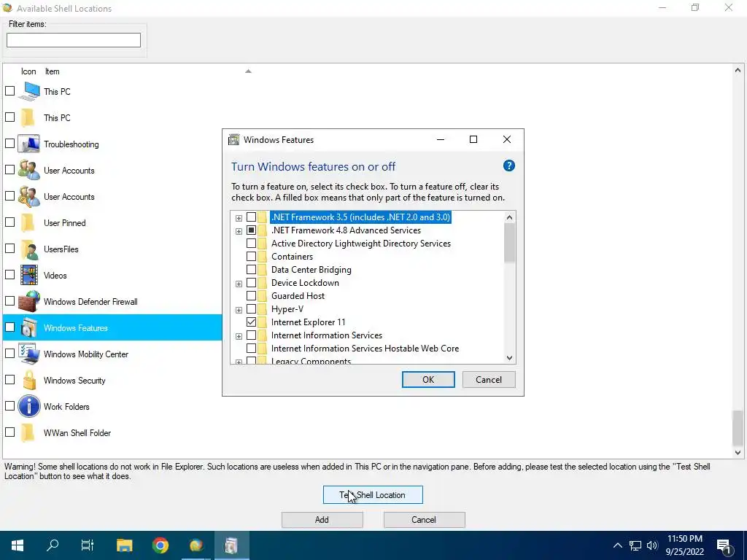Open the volume tray icon
Image resolution: width=747 pixels, height=560 pixels.
coord(652,545)
